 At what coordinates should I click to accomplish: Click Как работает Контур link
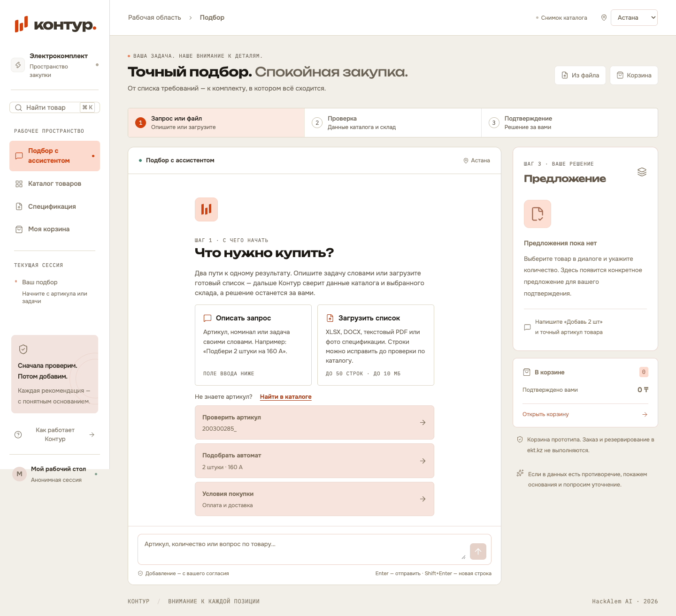(55, 434)
